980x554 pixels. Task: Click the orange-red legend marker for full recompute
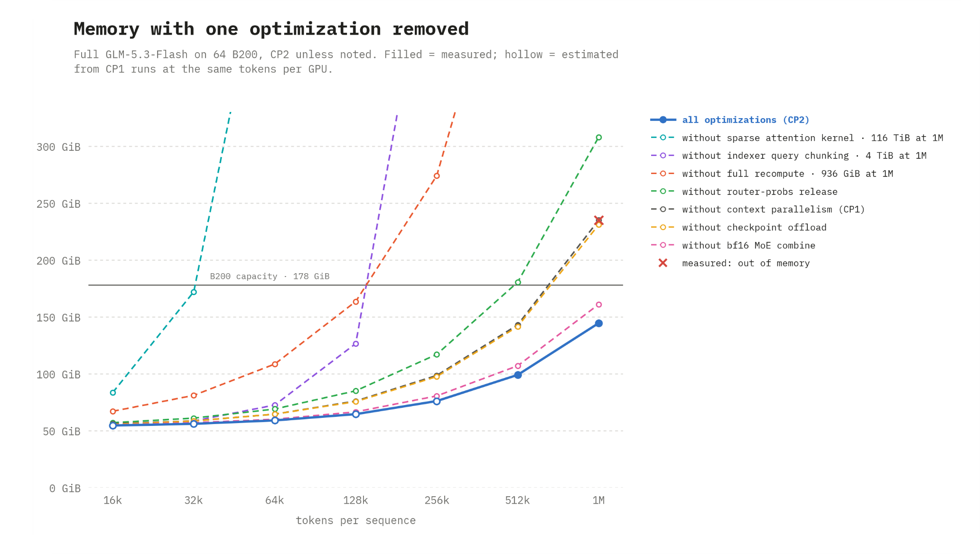[x=663, y=174]
